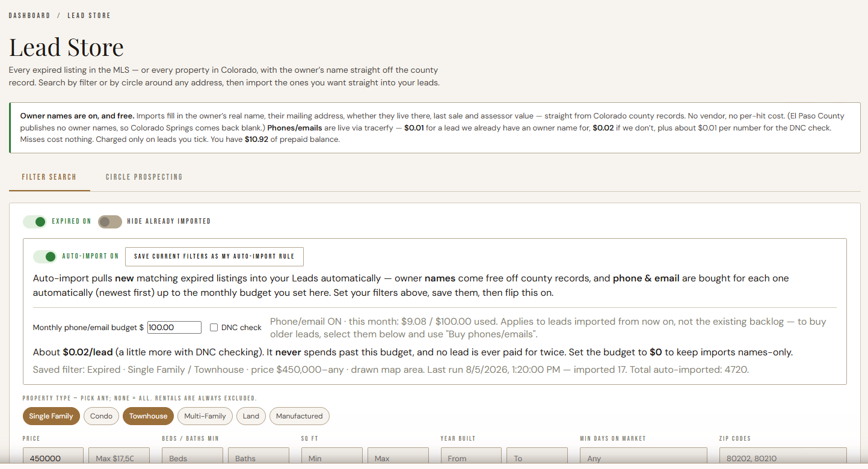
Task: Switch to the Filter Search tab
Action: coord(49,177)
